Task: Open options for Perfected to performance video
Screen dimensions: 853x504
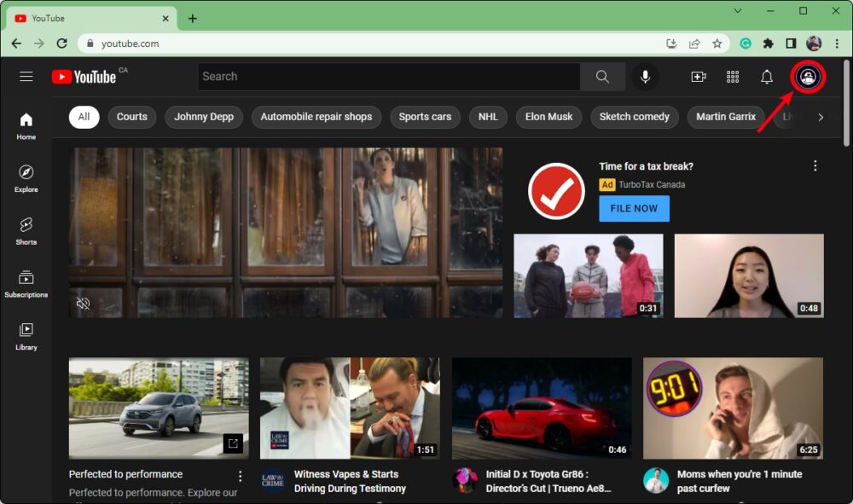Action: [240, 476]
